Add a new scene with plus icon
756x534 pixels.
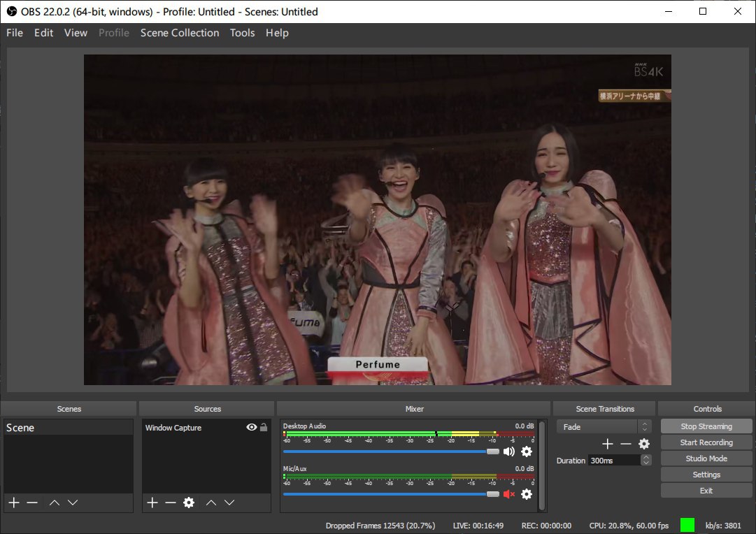[13, 503]
